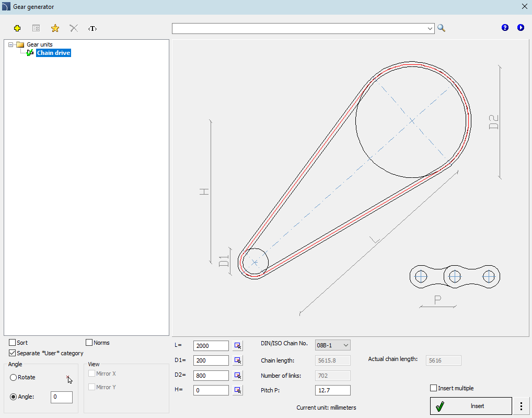Image resolution: width=532 pixels, height=418 pixels.
Task: Collapse the Gear units tree node
Action: (x=10, y=44)
